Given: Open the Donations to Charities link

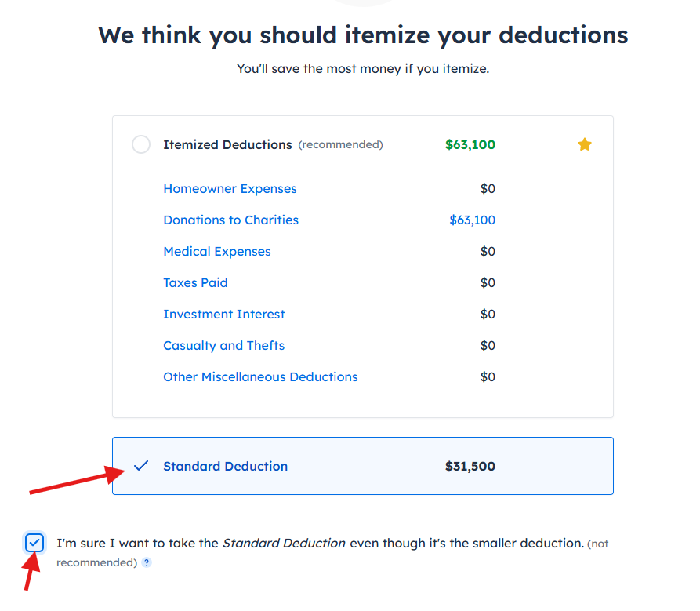Looking at the screenshot, I should coord(230,220).
